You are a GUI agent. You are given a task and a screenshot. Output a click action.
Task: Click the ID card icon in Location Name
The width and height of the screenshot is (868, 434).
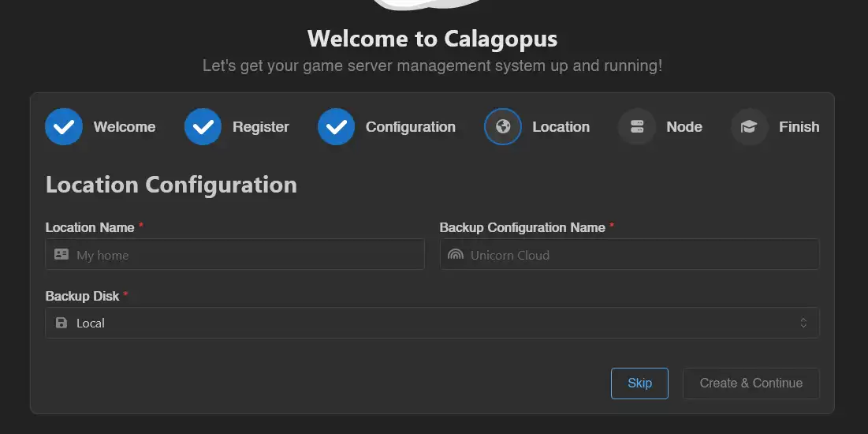point(61,255)
